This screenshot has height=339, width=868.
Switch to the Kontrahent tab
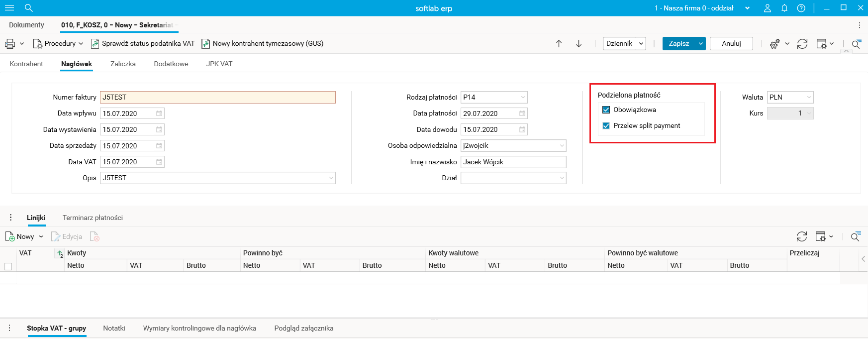tap(26, 64)
